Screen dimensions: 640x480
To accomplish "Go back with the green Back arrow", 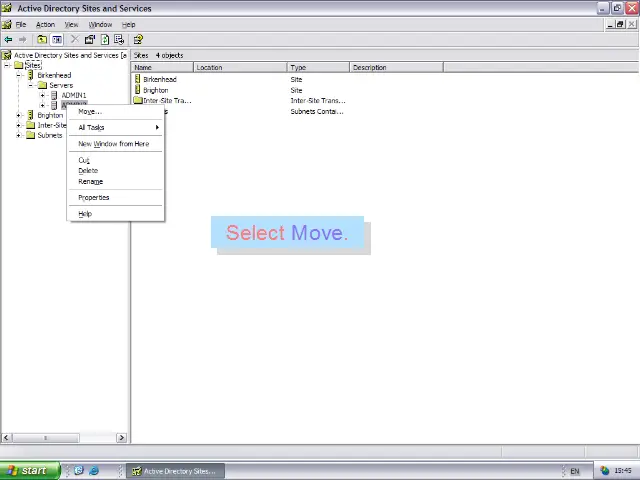I will pos(8,40).
